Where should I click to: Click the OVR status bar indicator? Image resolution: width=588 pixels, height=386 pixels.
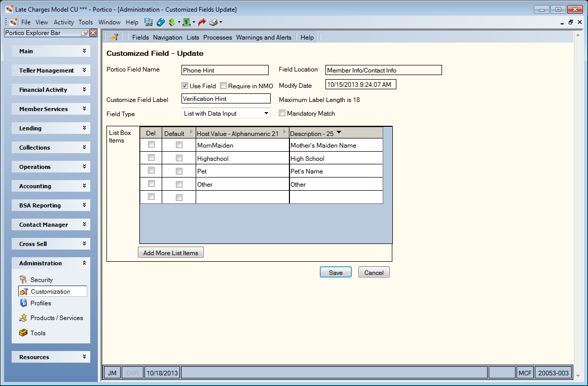[x=132, y=373]
